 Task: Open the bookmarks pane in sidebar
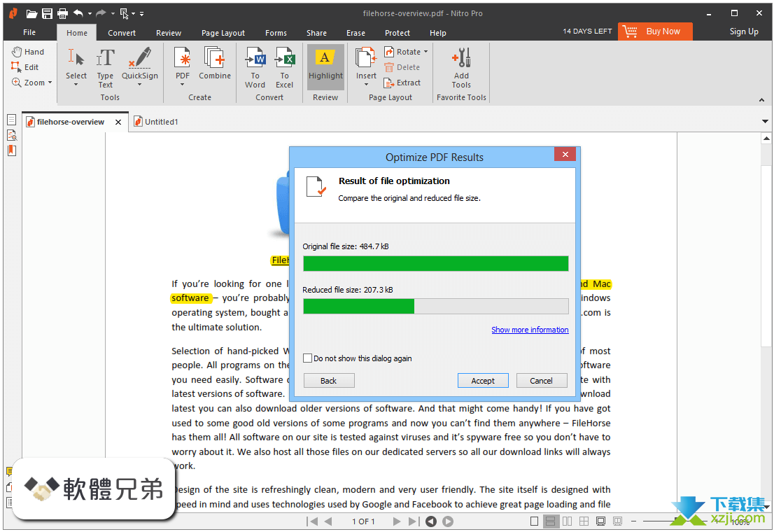pyautogui.click(x=12, y=150)
